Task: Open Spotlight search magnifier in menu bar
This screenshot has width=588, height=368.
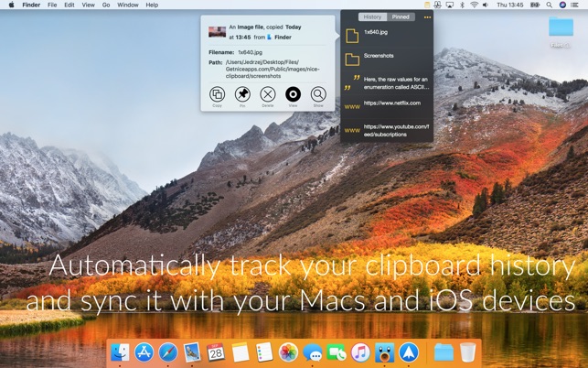Action: coord(549,5)
